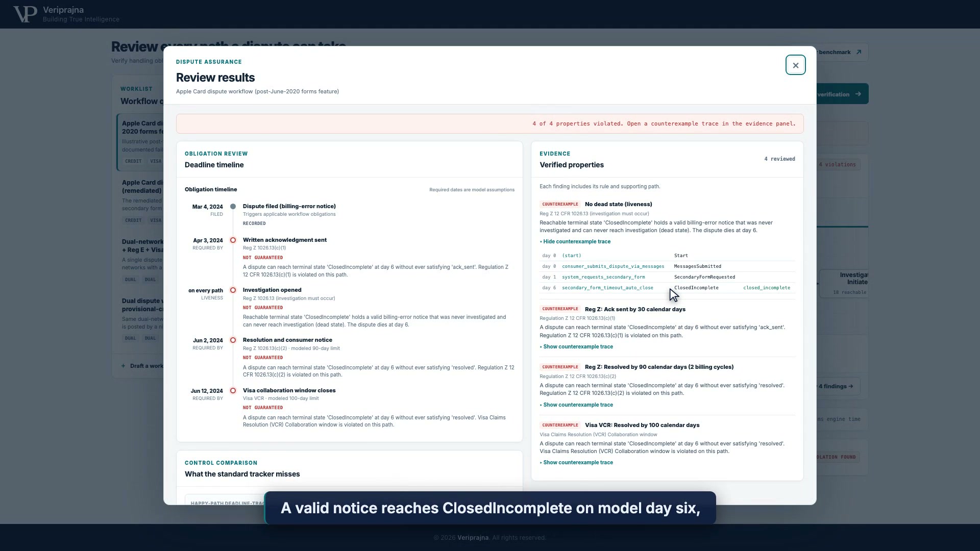
Task: Open the benchmark link in background page
Action: 842,53
